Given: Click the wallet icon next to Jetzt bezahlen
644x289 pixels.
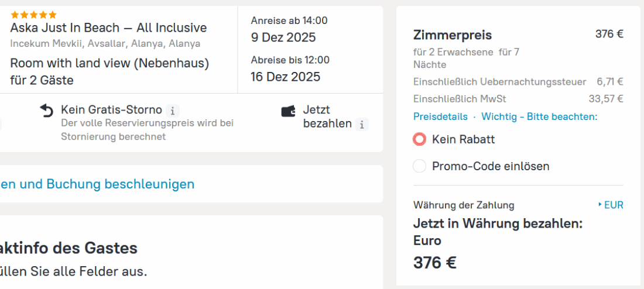Looking at the screenshot, I should pos(288,111).
